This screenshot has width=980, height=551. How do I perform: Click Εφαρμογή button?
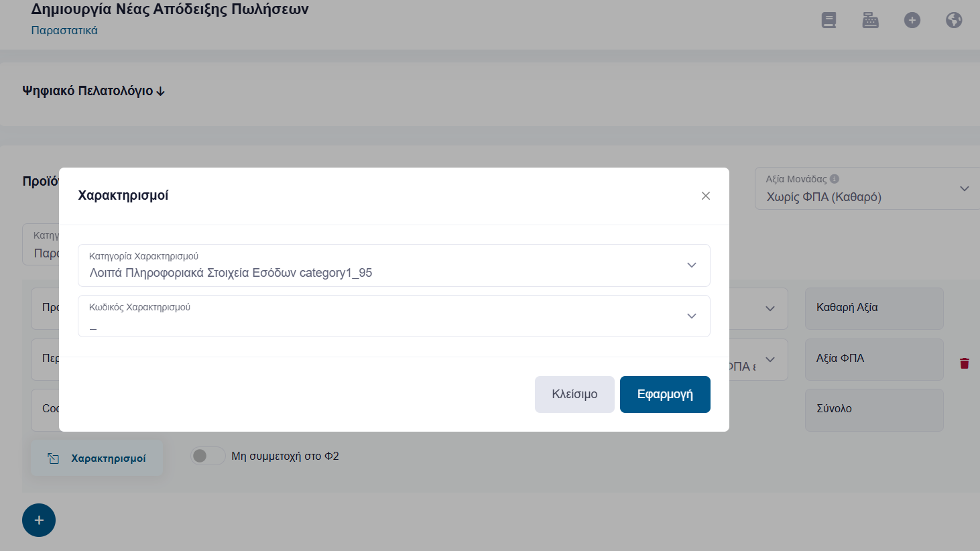click(665, 394)
